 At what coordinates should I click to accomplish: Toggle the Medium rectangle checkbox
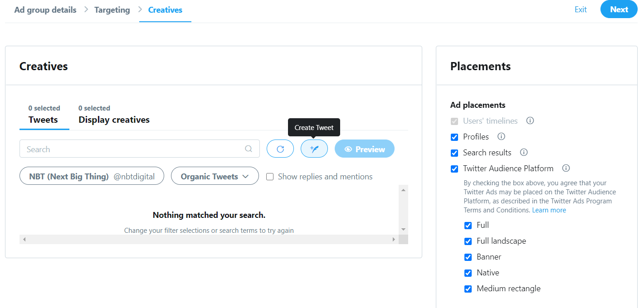tap(468, 289)
